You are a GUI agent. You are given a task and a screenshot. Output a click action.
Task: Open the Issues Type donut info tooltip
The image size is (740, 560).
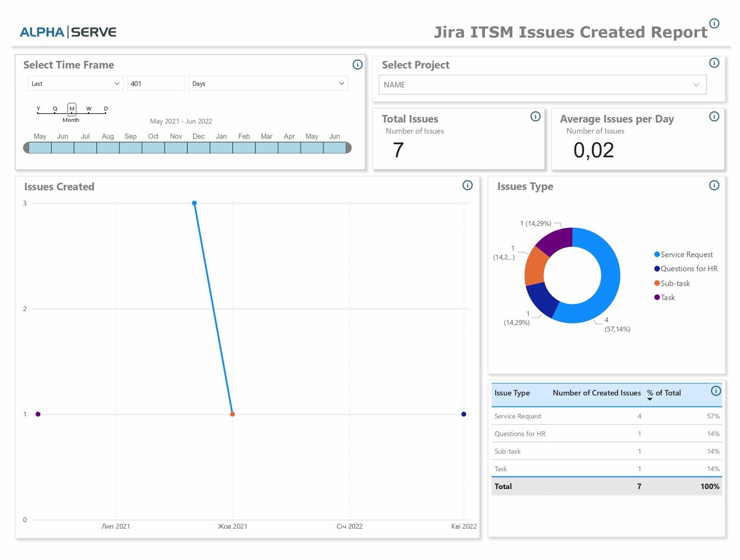(x=714, y=185)
